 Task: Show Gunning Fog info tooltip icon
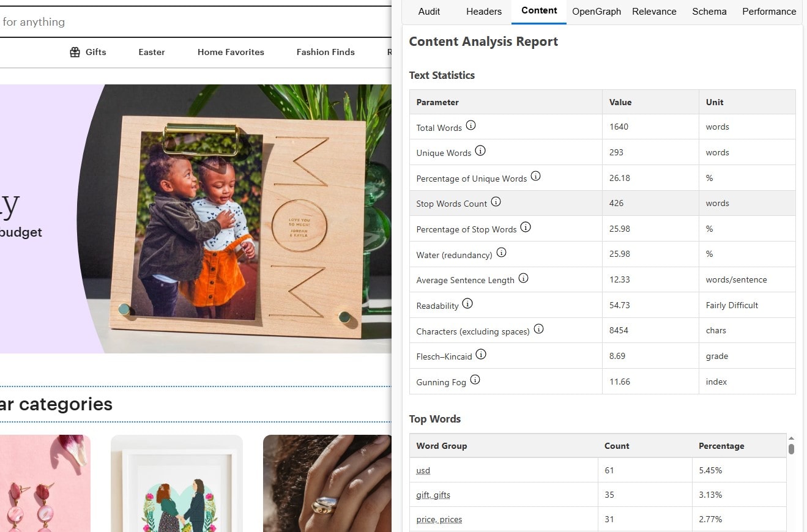475,380
